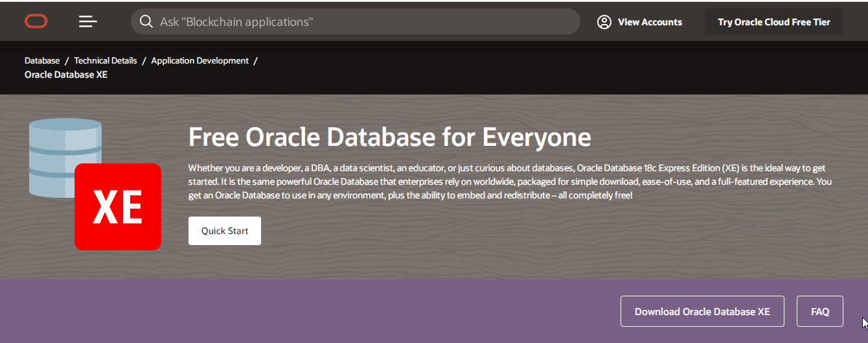Go to Application Development breadcrumb
The width and height of the screenshot is (868, 343).
click(x=200, y=60)
